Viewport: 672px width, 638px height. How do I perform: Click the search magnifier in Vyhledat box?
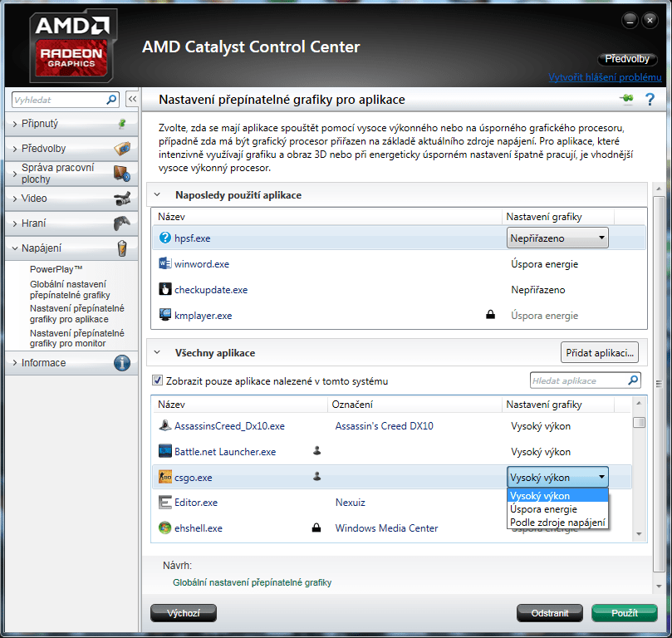click(x=111, y=100)
